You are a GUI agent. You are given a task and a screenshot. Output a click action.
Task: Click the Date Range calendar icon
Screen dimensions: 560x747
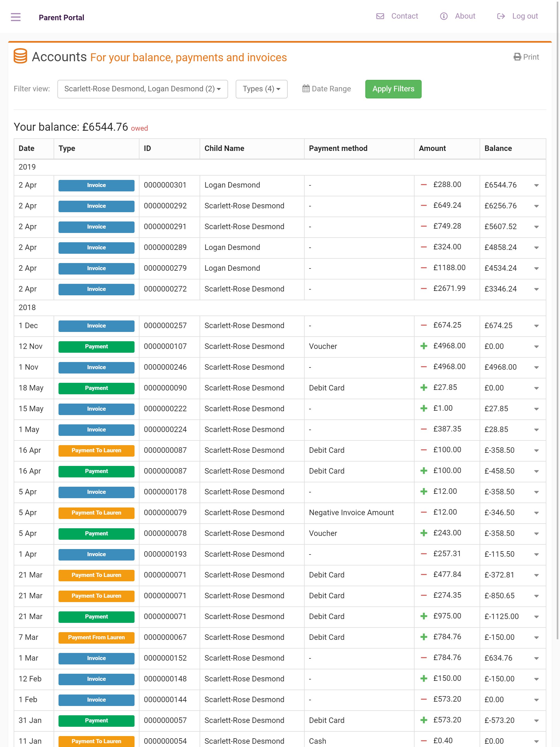[x=306, y=89]
